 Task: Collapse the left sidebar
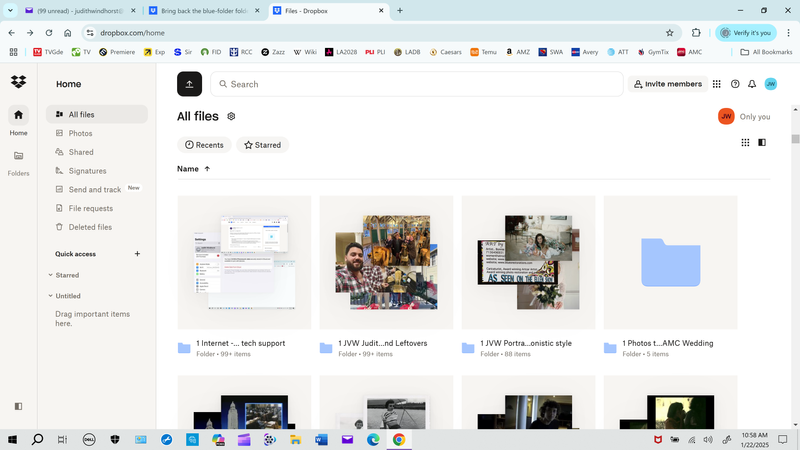pos(19,406)
